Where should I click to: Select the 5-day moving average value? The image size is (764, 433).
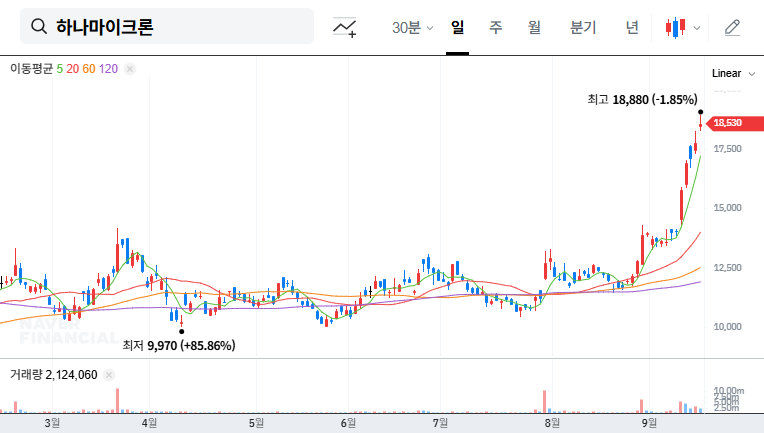pos(59,69)
